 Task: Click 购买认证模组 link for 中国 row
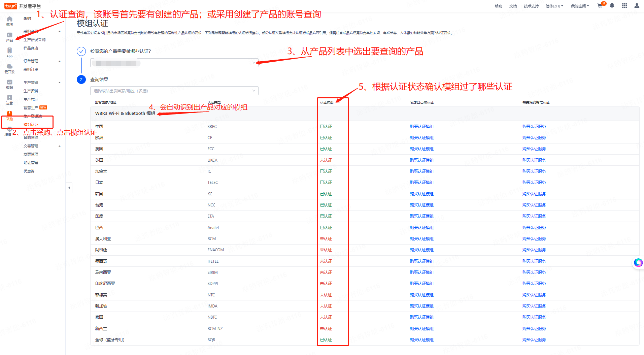[x=421, y=127]
